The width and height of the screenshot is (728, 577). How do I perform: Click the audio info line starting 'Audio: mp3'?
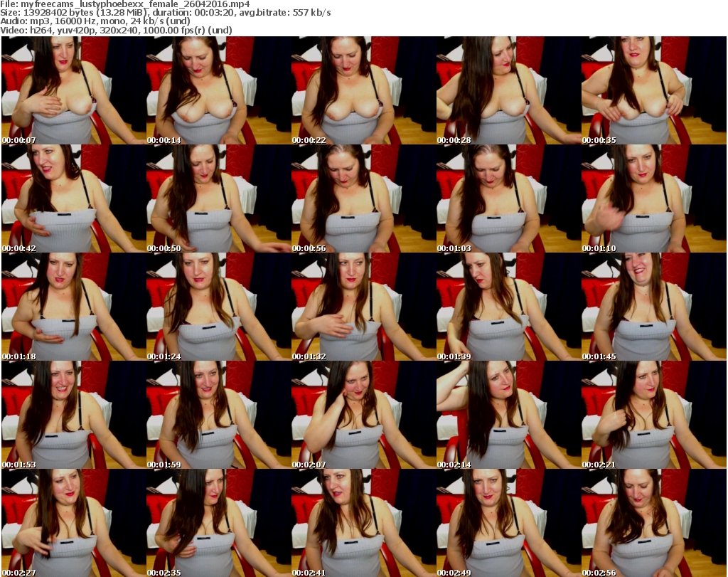pos(95,21)
